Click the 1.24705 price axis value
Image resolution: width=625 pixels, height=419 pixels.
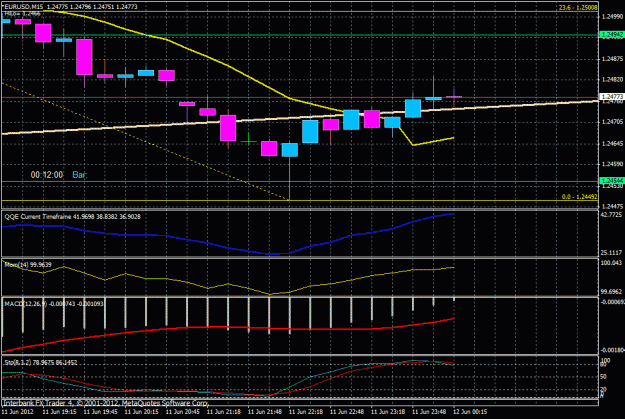(612, 122)
